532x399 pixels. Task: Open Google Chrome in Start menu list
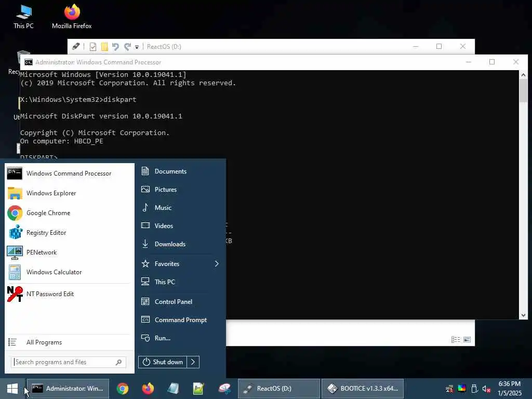(x=69, y=212)
